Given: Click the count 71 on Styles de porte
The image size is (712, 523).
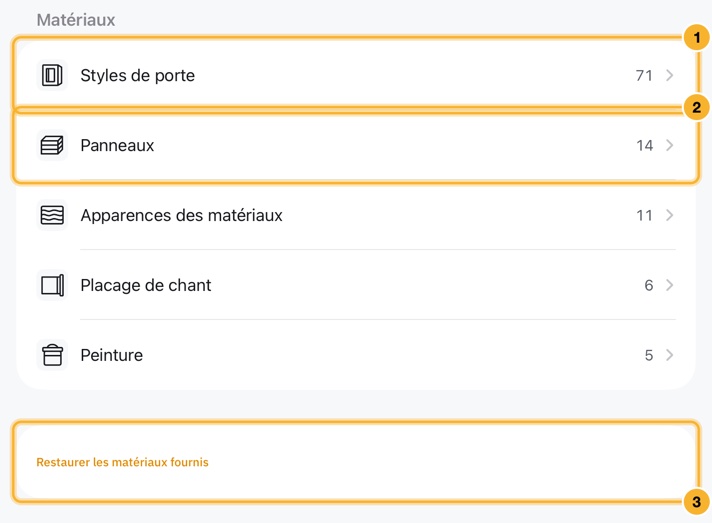Looking at the screenshot, I should [x=644, y=75].
